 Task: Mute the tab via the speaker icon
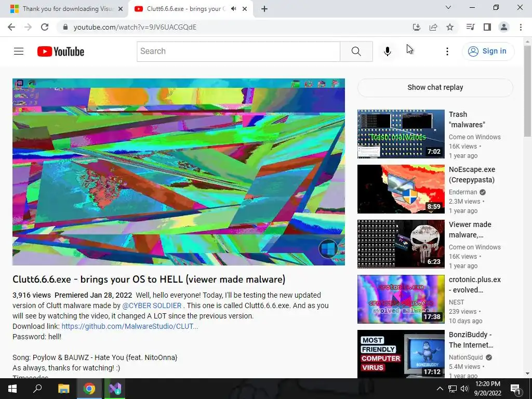[233, 9]
